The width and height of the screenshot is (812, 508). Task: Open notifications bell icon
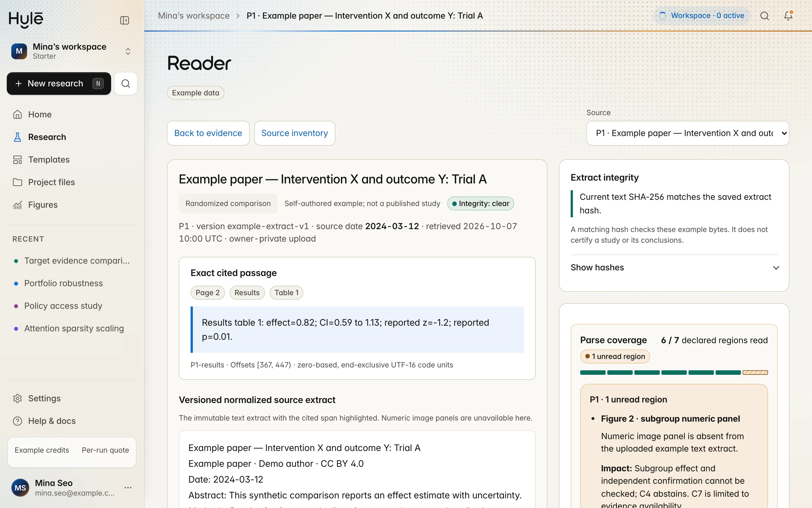pyautogui.click(x=788, y=16)
